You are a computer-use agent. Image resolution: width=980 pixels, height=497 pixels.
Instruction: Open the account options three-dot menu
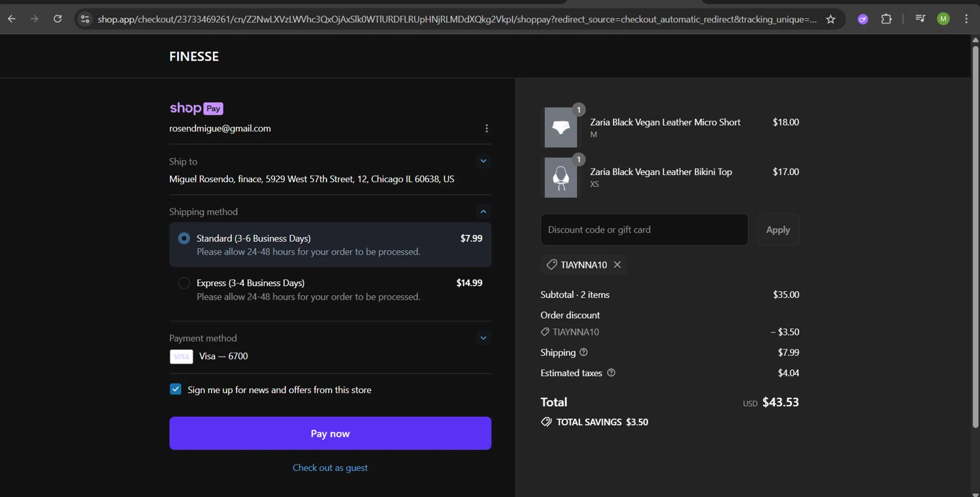(x=487, y=129)
